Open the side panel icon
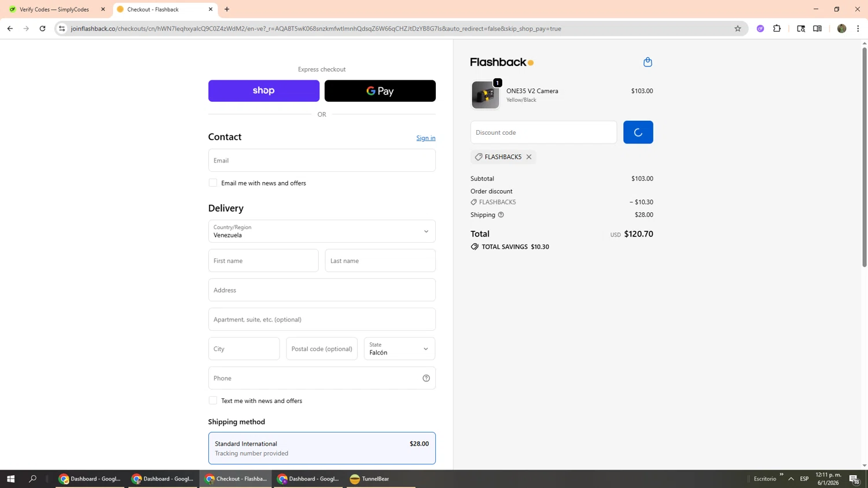Screen dimensions: 868x488 817,28
